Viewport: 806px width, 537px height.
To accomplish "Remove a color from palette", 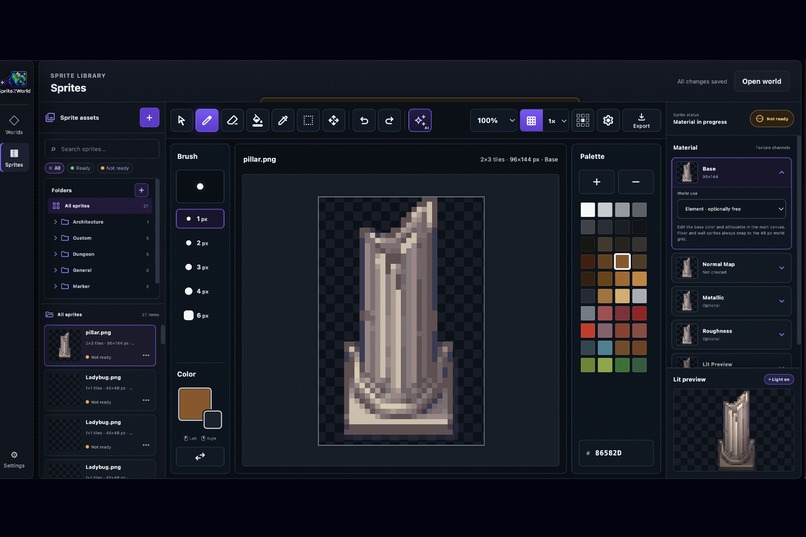I will tap(636, 182).
